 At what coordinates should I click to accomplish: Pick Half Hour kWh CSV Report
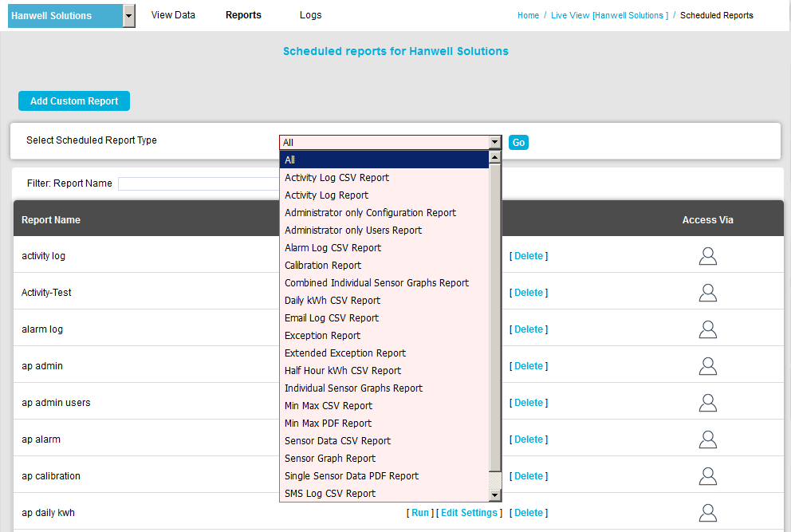coord(384,370)
